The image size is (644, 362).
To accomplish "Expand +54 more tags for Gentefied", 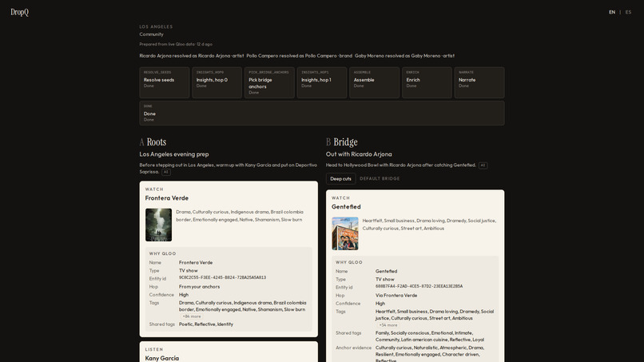I will click(x=388, y=325).
